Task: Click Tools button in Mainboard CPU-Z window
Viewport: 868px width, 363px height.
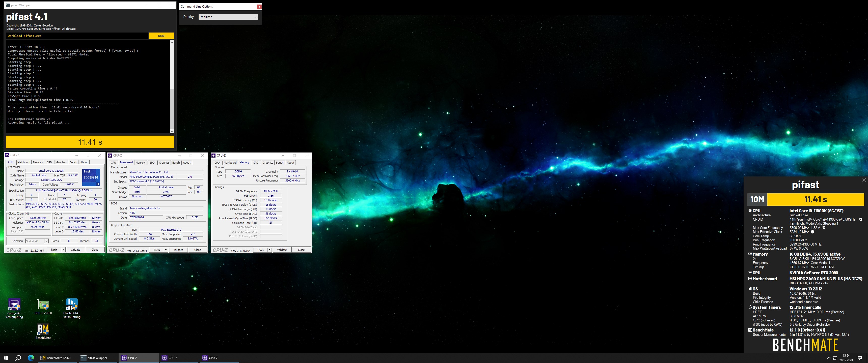Action: pos(157,250)
